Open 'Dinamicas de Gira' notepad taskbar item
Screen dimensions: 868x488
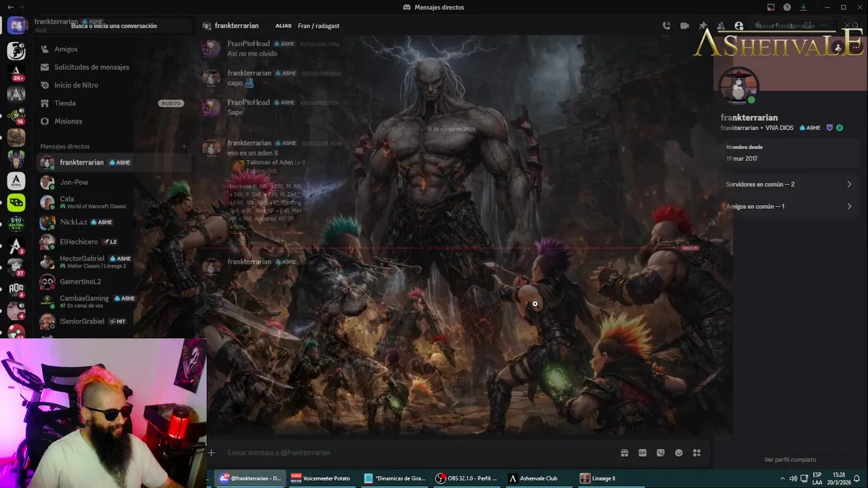point(395,479)
